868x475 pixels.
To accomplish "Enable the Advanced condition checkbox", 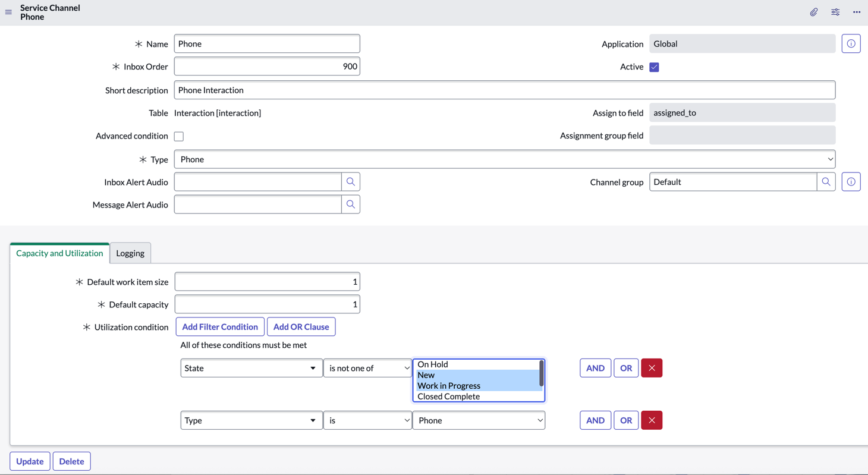I will [x=179, y=136].
